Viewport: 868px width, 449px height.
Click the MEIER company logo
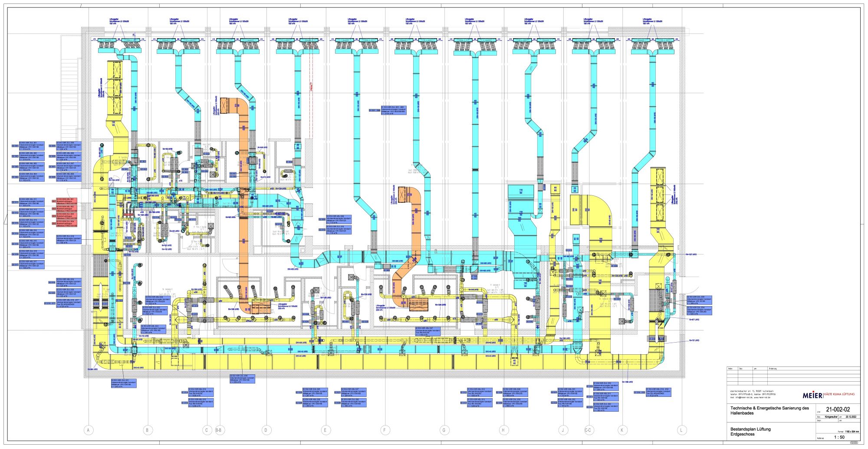812,395
